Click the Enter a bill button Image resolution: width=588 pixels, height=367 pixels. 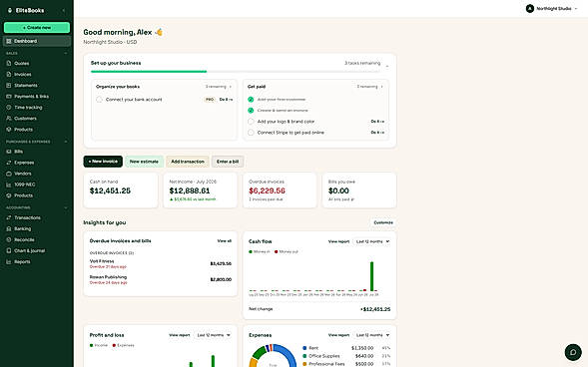[228, 162]
